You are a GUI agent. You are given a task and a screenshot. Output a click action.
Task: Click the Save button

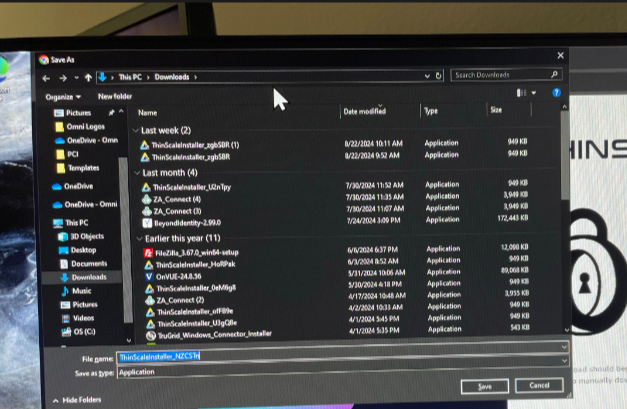click(485, 387)
